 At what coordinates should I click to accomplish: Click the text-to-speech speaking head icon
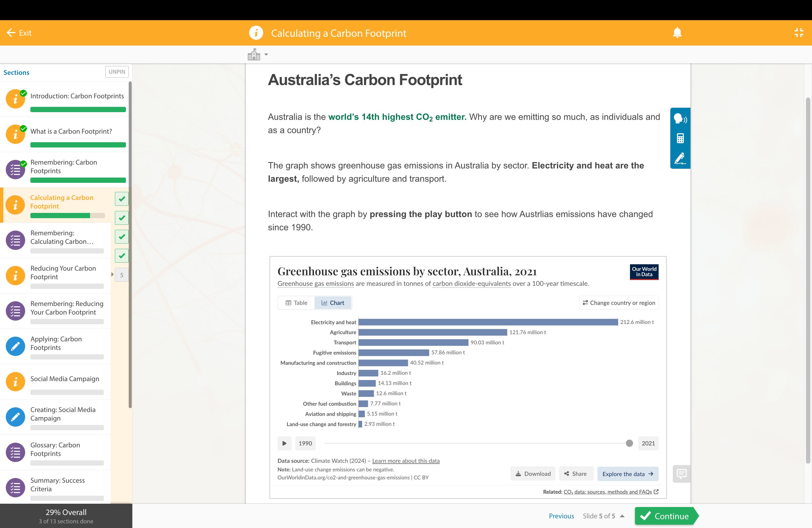[680, 119]
